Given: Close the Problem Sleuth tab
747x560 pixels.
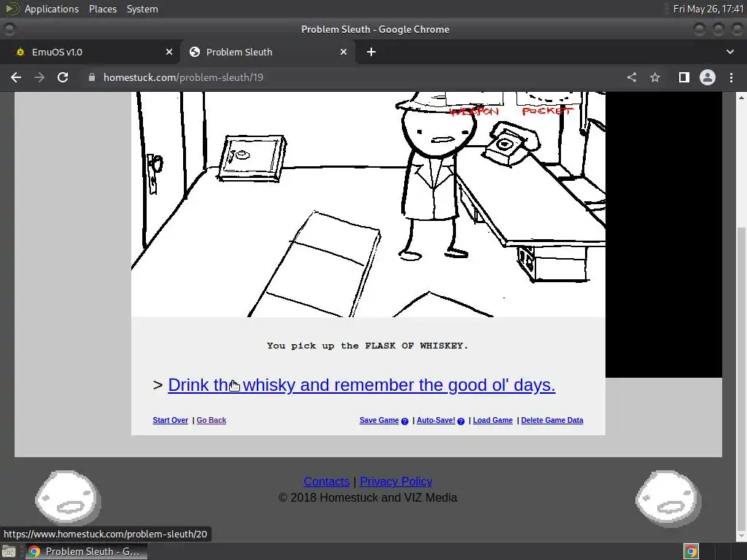Looking at the screenshot, I should point(344,52).
